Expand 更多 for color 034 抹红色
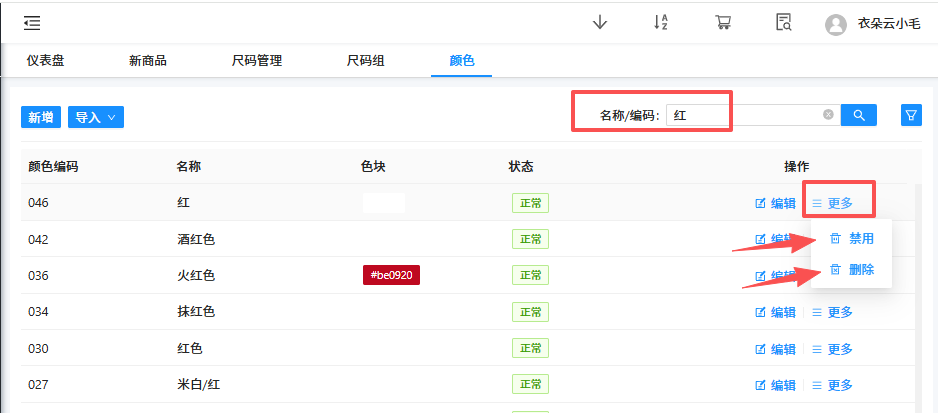938x413 pixels. tap(832, 312)
